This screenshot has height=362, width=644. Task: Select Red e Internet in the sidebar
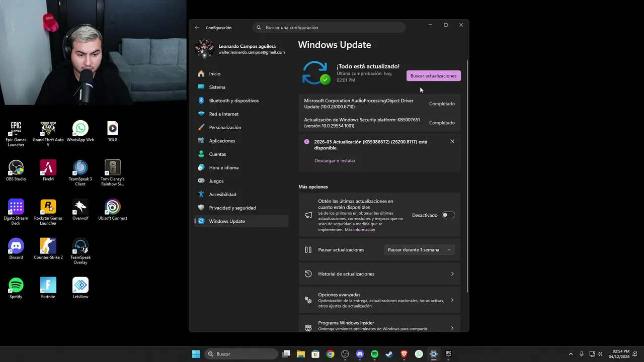pos(242,114)
